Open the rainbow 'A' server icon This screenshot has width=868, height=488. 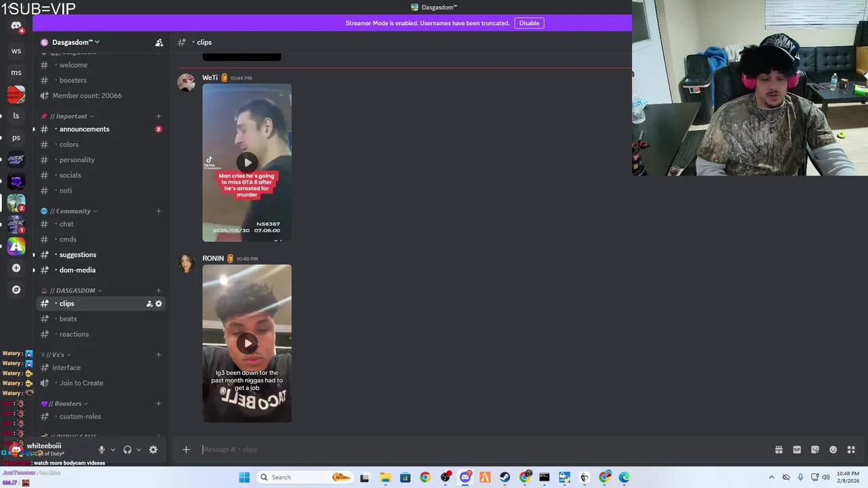point(16,246)
